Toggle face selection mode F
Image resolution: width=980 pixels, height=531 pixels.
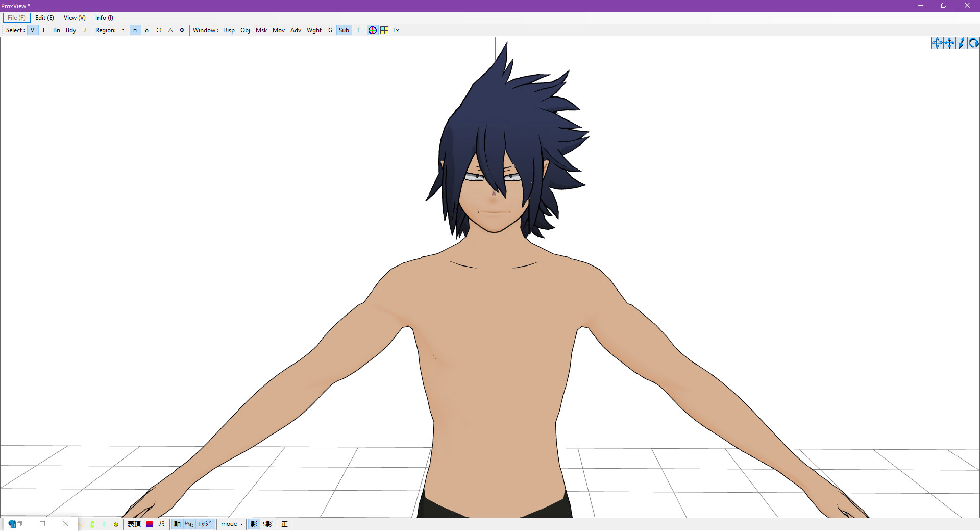[x=44, y=30]
